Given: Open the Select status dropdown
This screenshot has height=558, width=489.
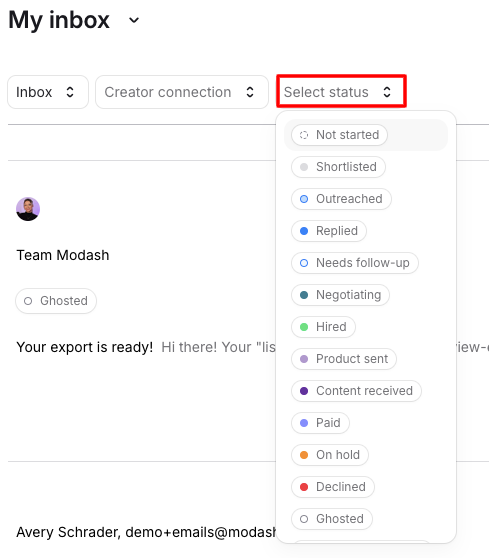Looking at the screenshot, I should tap(341, 91).
